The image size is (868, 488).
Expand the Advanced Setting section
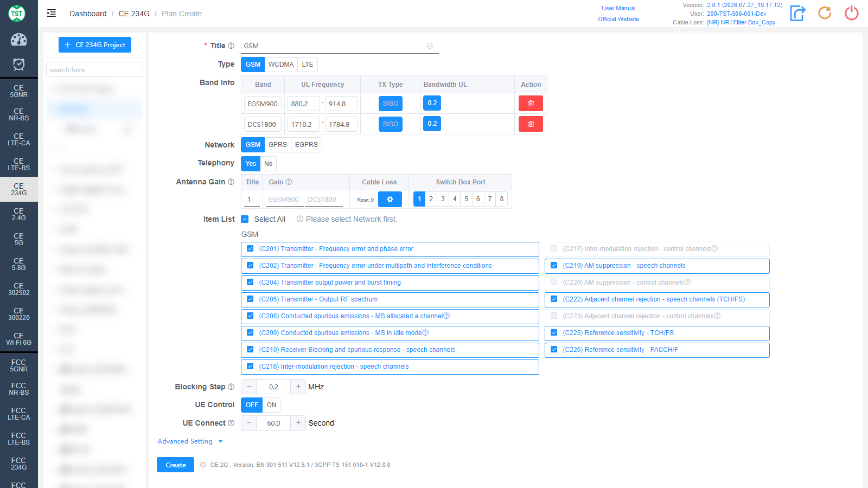pos(190,441)
